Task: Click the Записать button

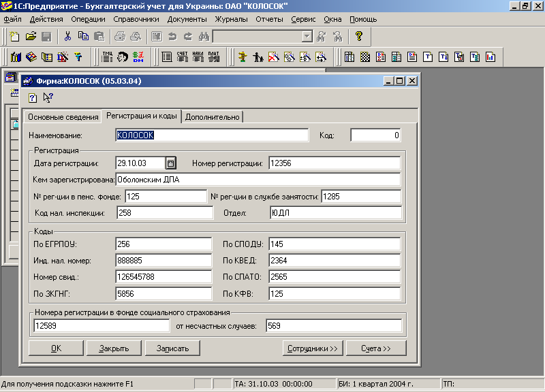Action: (172, 348)
